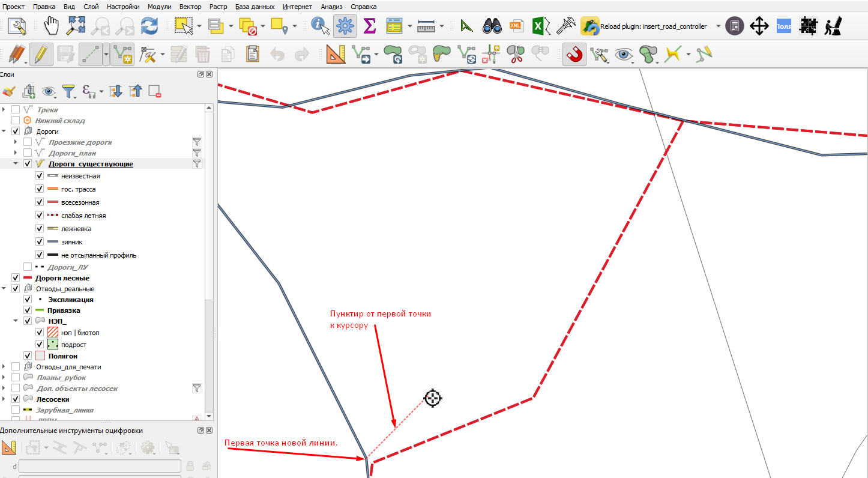
Task: Click the Excel export icon
Action: (x=538, y=26)
